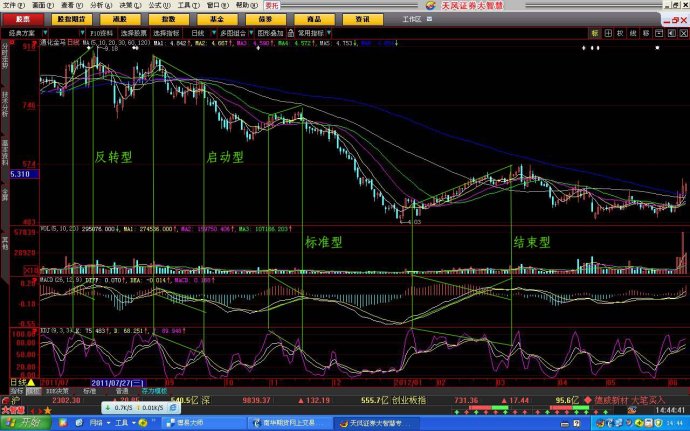Screen dimensions: 690x431
Task: Click the 标准型 chart annotation
Action: point(323,242)
